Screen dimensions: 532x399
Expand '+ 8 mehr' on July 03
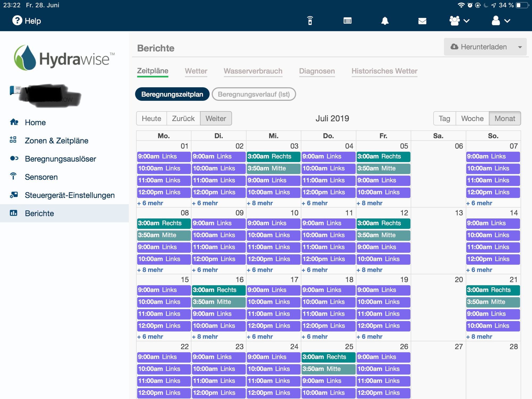click(260, 203)
